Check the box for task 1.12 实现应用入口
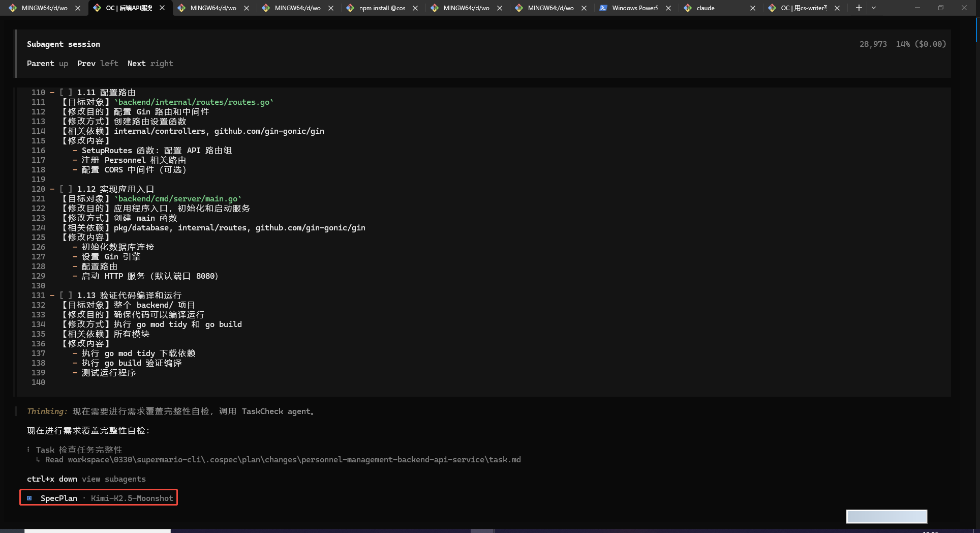This screenshot has height=533, width=980. [66, 189]
